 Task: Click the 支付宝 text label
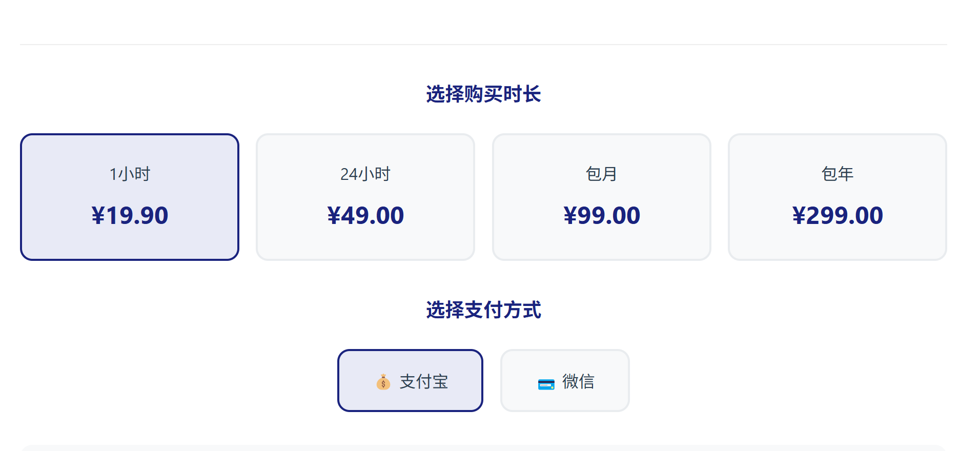pos(423,381)
